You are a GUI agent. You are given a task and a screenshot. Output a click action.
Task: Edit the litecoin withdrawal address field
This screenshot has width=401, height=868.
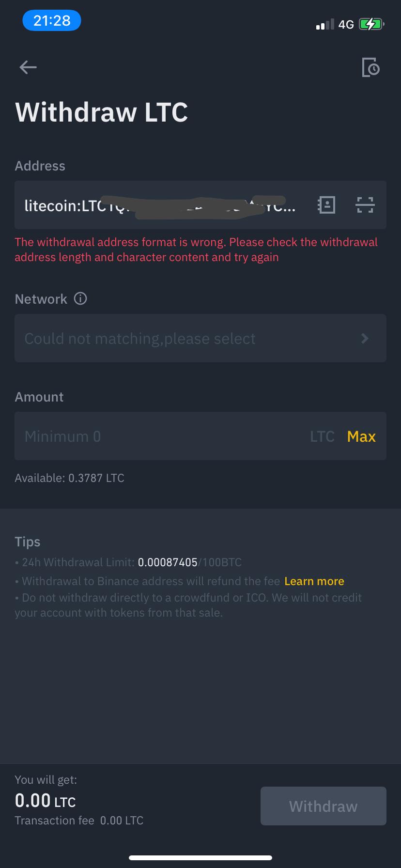160,205
